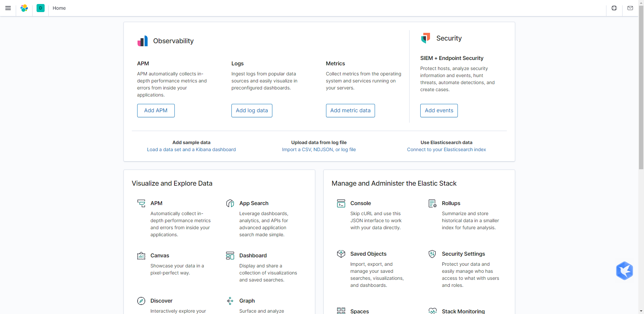Screen dimensions: 644x314
Task: Open the App Search title link
Action: (x=254, y=203)
